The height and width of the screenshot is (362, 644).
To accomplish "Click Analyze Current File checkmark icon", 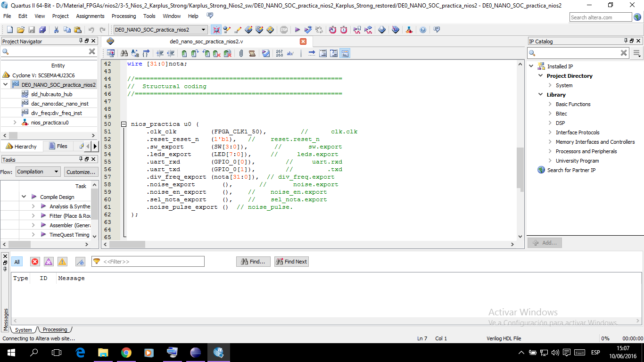I will click(266, 53).
